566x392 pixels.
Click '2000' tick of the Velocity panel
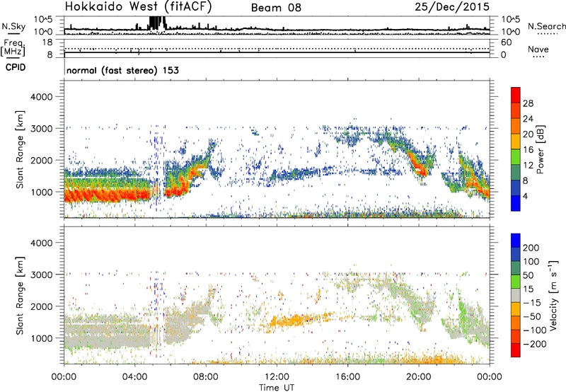point(42,306)
